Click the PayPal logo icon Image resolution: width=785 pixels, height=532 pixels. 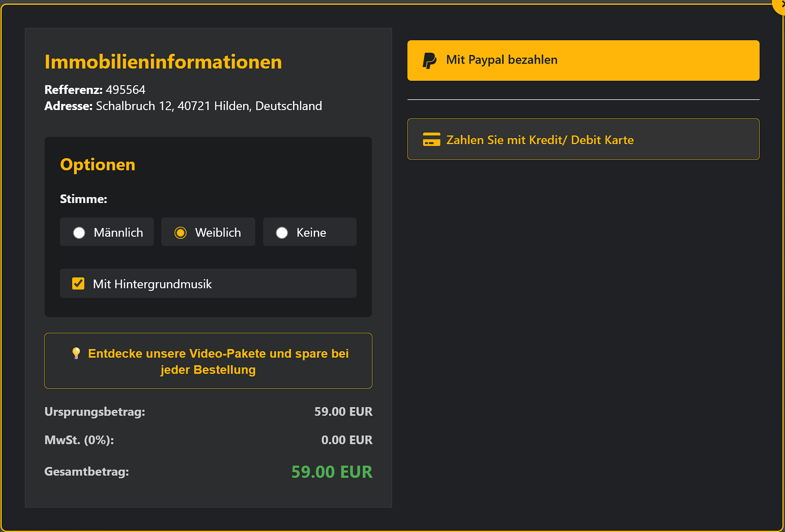pyautogui.click(x=429, y=60)
